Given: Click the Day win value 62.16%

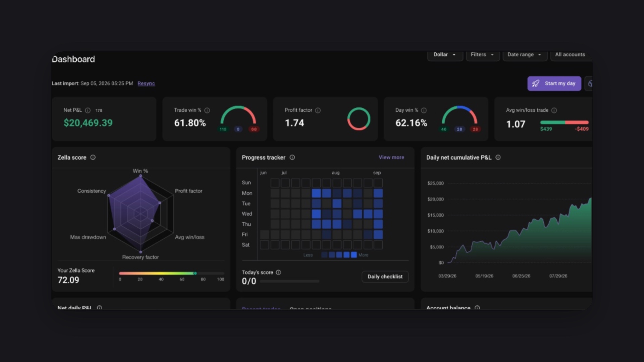Looking at the screenshot, I should tap(411, 123).
